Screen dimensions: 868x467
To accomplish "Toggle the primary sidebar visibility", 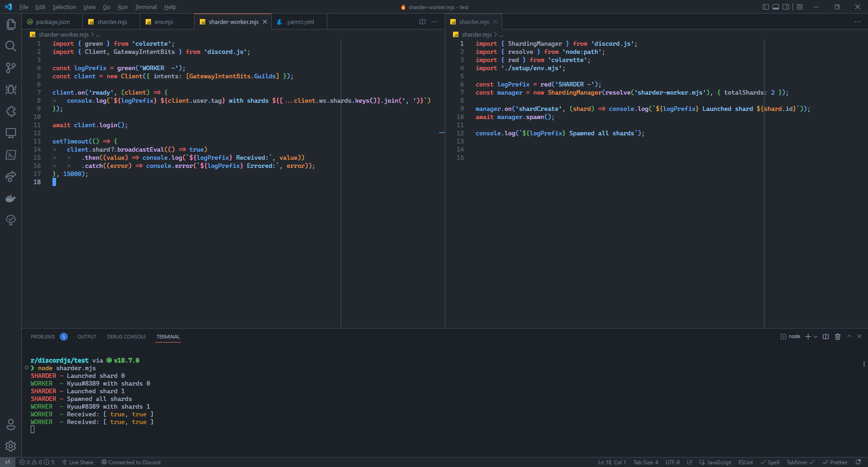I will [765, 7].
